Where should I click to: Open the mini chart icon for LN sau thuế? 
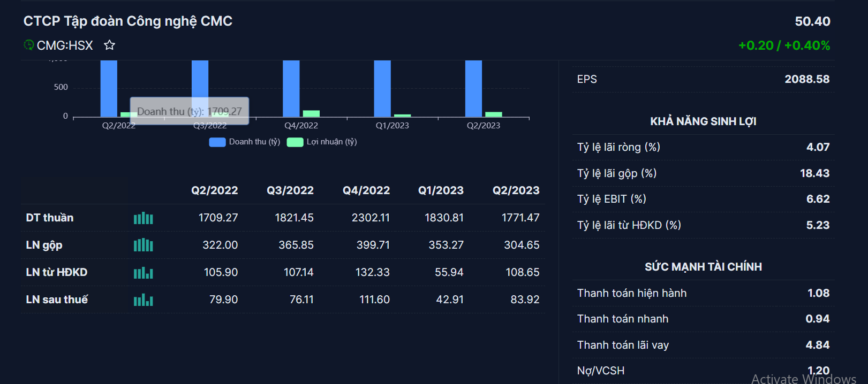click(143, 300)
